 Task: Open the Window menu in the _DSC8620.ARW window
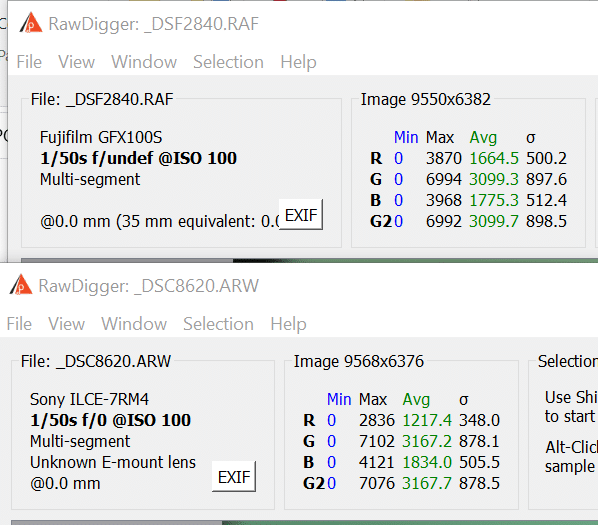(x=134, y=324)
